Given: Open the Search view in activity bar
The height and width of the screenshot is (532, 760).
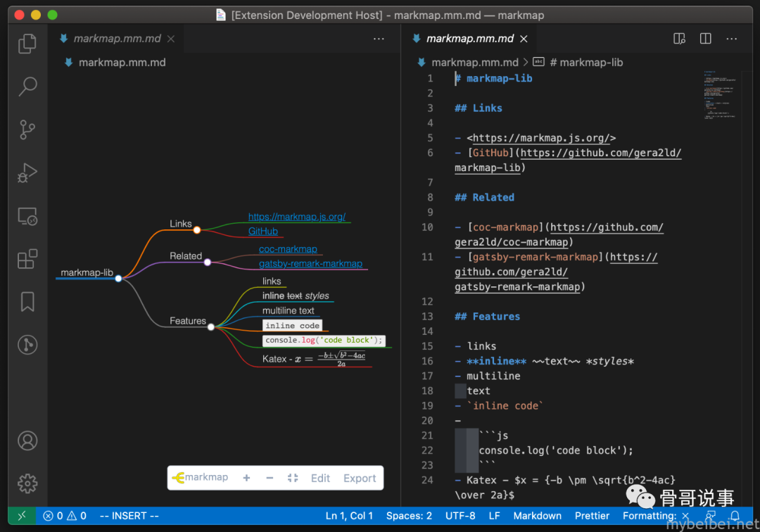Looking at the screenshot, I should tap(27, 87).
